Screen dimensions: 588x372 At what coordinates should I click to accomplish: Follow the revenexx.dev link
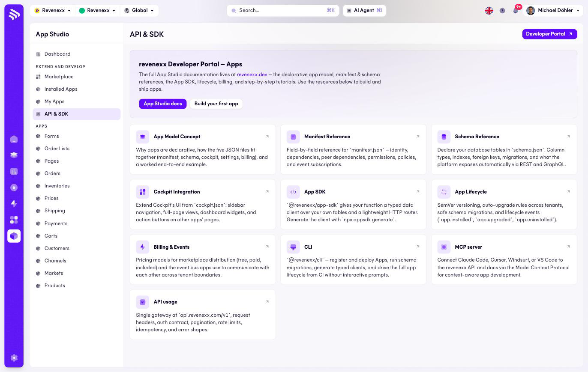click(x=252, y=74)
